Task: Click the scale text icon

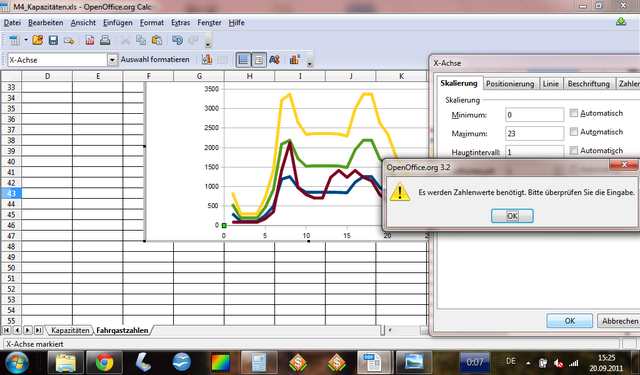Action: (x=275, y=60)
